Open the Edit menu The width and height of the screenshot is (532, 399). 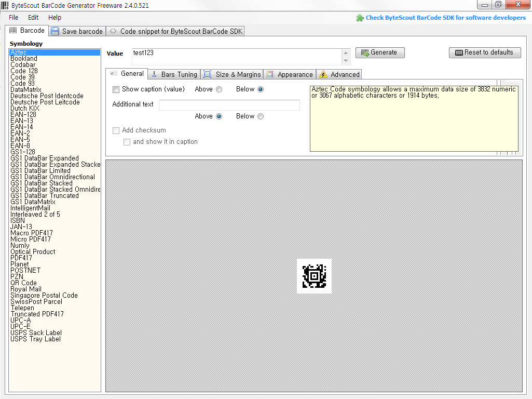(33, 17)
